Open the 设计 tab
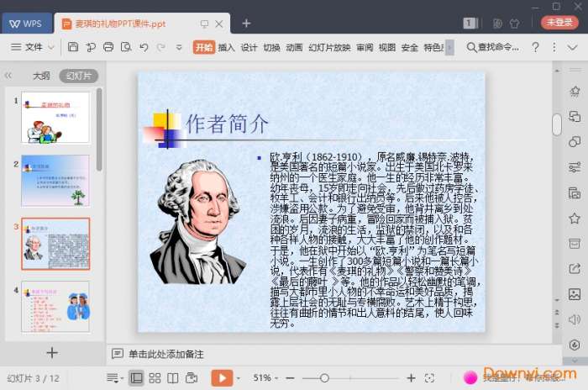 click(x=249, y=47)
